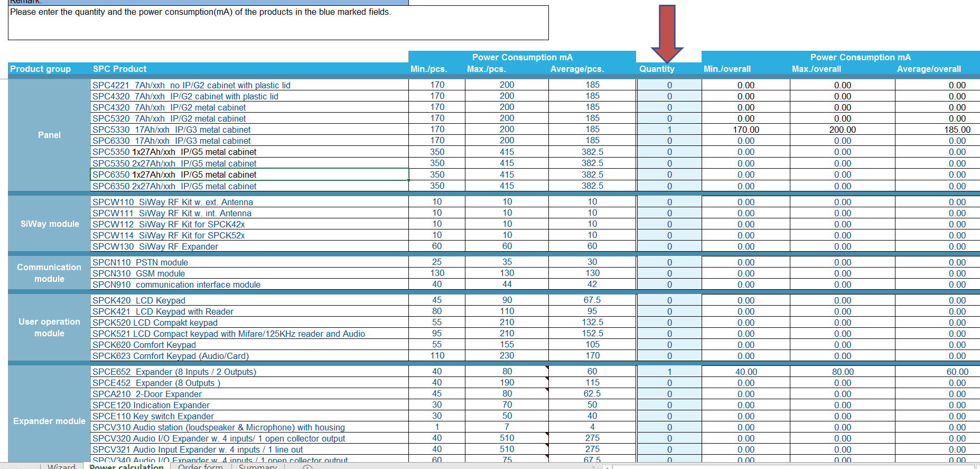The width and height of the screenshot is (980, 469).
Task: Click the quantity field for SPC5330
Action: [x=669, y=130]
